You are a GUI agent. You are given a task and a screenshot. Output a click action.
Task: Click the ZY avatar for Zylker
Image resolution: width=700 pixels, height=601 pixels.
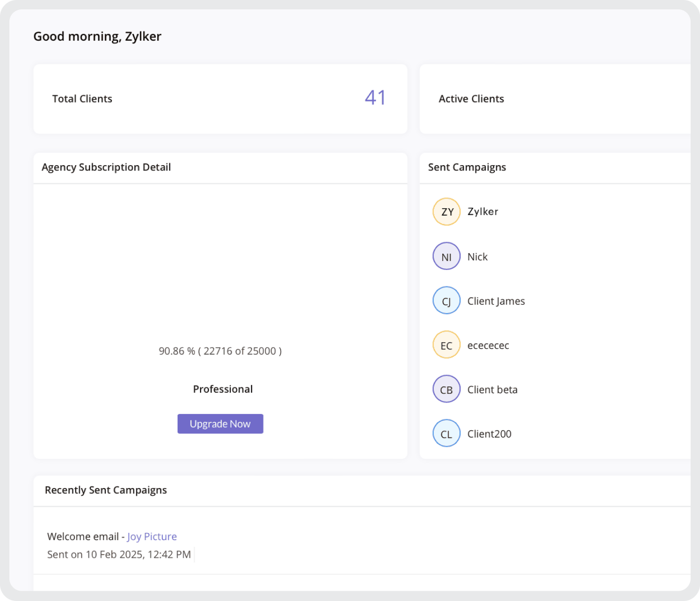tap(446, 212)
